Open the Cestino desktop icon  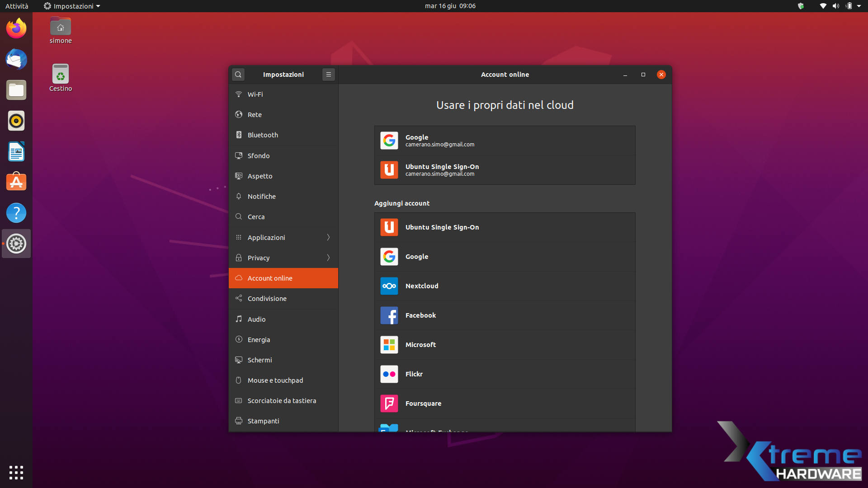(61, 77)
